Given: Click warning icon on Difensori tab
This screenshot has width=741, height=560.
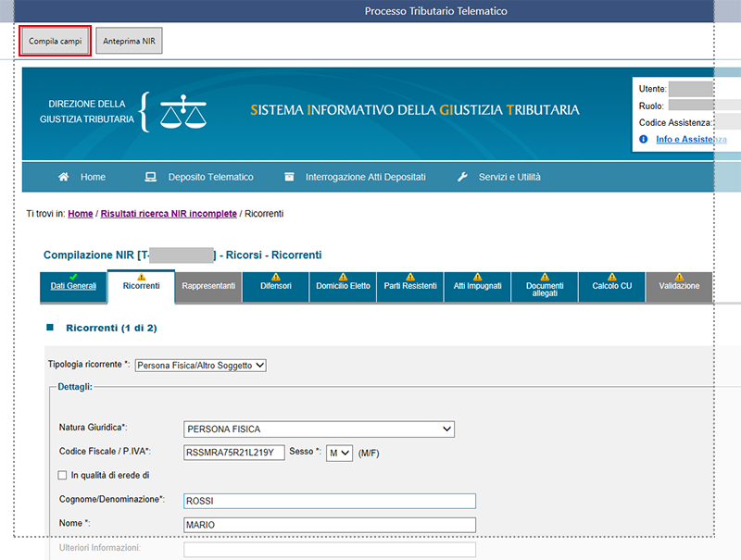Looking at the screenshot, I should tap(276, 277).
